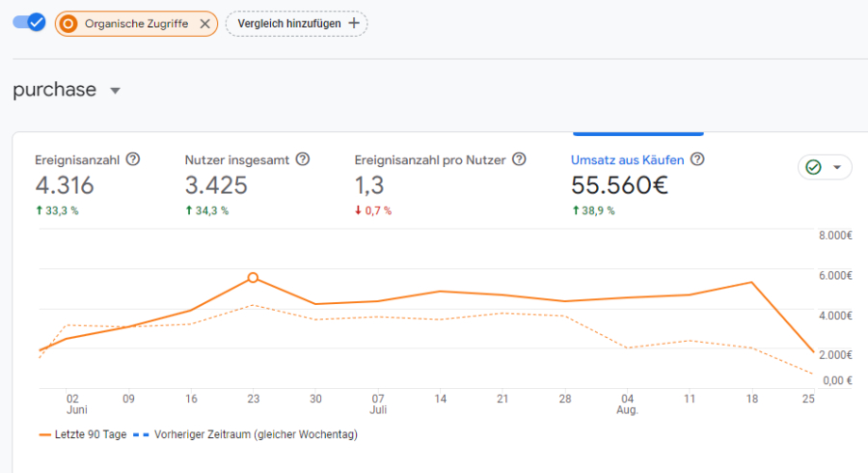Click the plus icon in Vergleich hinzufügen
868x473 pixels.
tap(354, 23)
